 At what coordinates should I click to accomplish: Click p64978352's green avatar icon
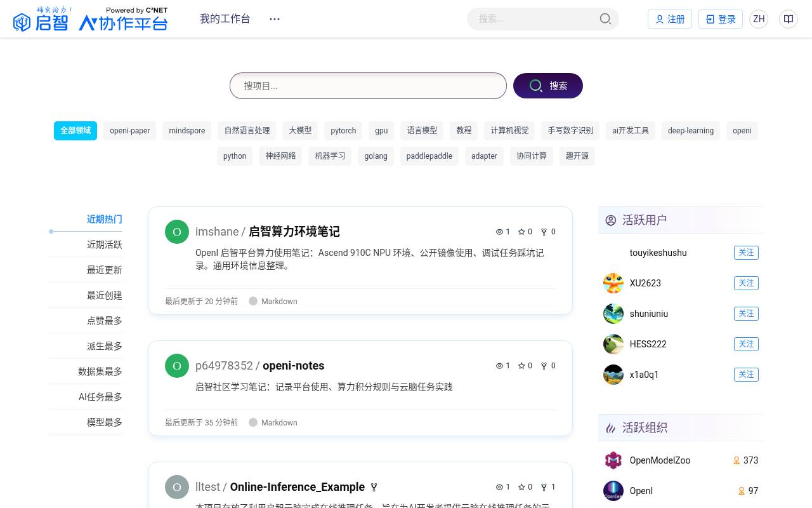coord(177,366)
